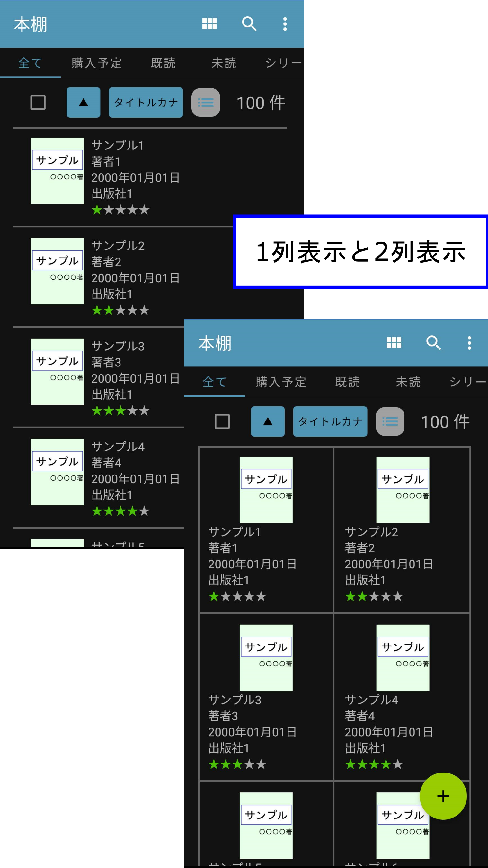Select 著者4 author text in grid view
Image resolution: width=488 pixels, height=868 pixels.
point(360,716)
